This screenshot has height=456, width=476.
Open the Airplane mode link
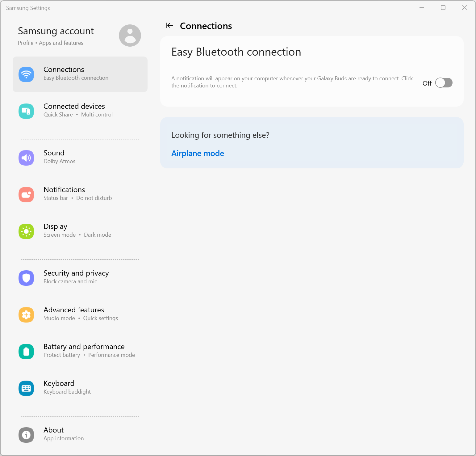point(198,154)
